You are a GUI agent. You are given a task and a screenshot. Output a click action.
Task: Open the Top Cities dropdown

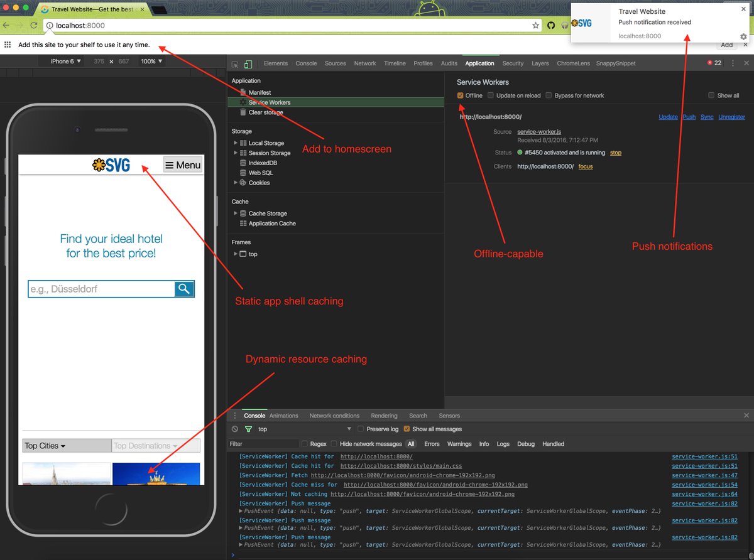click(67, 446)
